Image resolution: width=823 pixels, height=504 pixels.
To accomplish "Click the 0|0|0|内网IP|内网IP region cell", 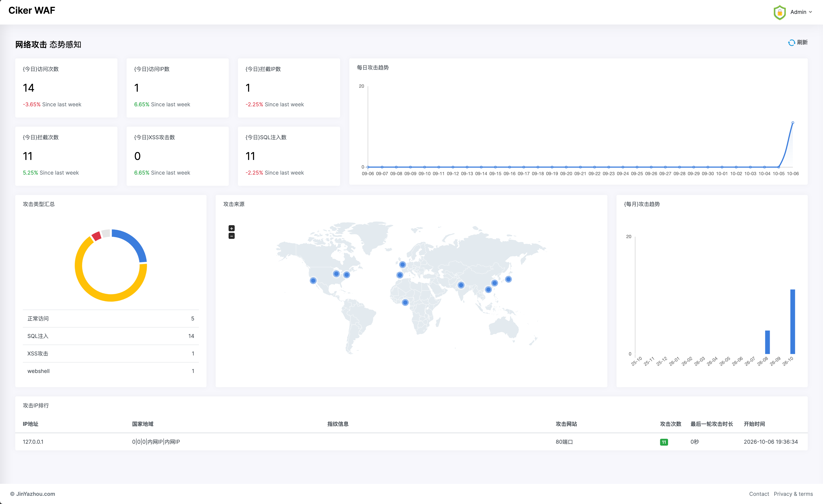I will point(156,442).
